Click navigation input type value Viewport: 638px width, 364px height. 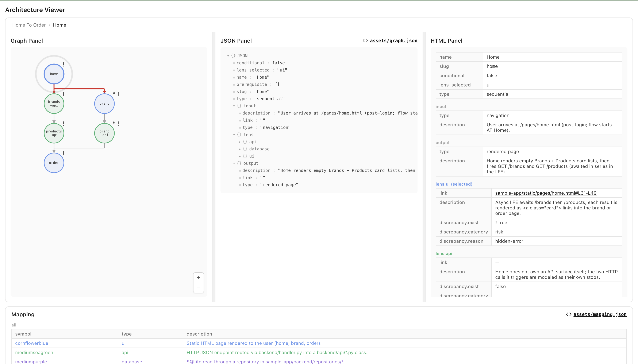click(498, 116)
